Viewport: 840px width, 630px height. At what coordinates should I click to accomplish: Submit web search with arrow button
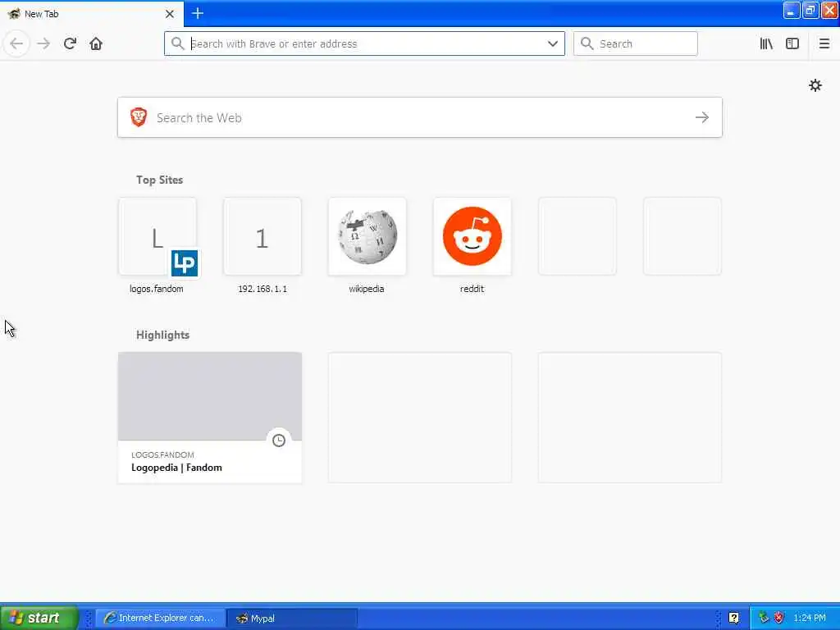[702, 117]
